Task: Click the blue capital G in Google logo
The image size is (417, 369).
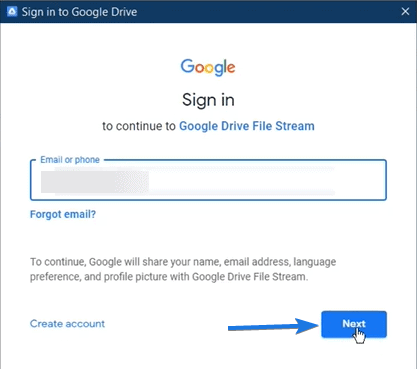Action: coord(187,66)
